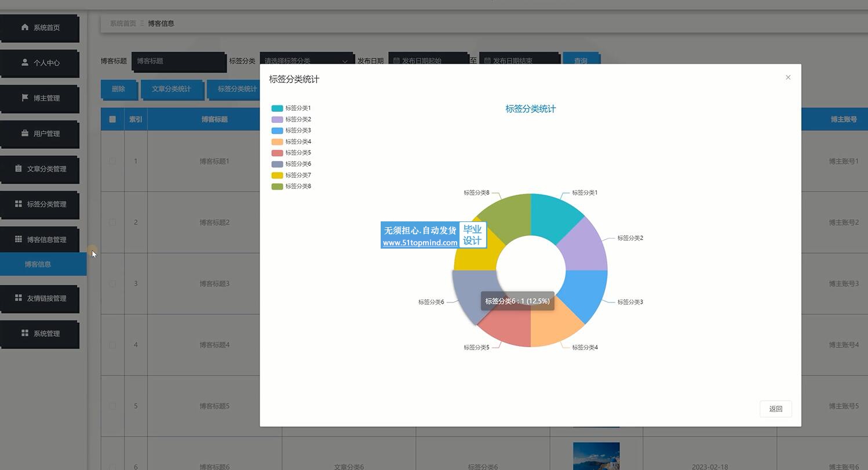The image size is (868, 470).
Task: Click the 删除 button
Action: point(119,89)
